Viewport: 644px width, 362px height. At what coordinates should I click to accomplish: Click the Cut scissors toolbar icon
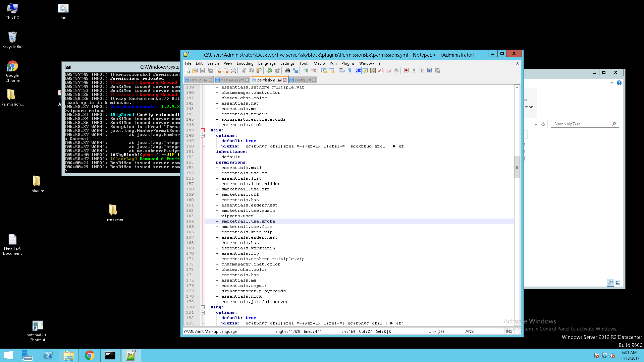pyautogui.click(x=244, y=70)
